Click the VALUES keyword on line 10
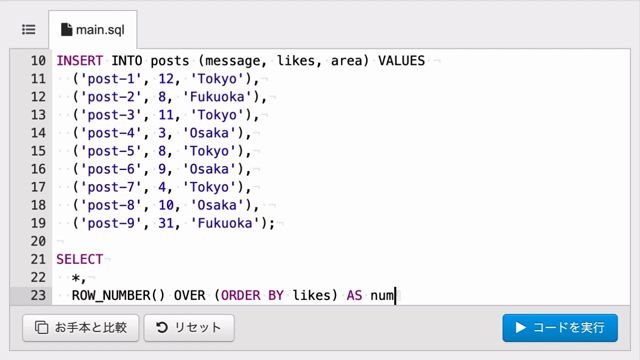640x360 pixels. tap(401, 61)
